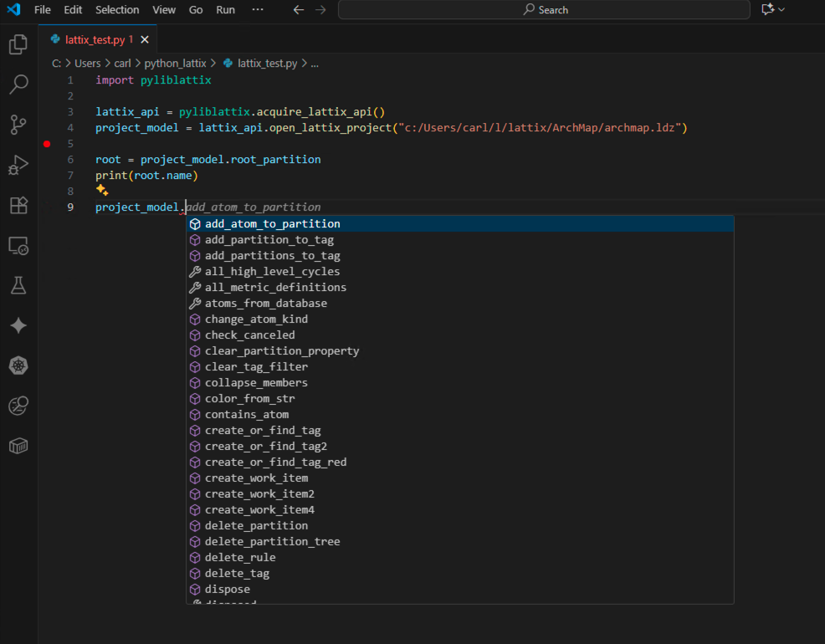825x644 pixels.
Task: Expand the overflow menu with three dots
Action: (x=258, y=10)
